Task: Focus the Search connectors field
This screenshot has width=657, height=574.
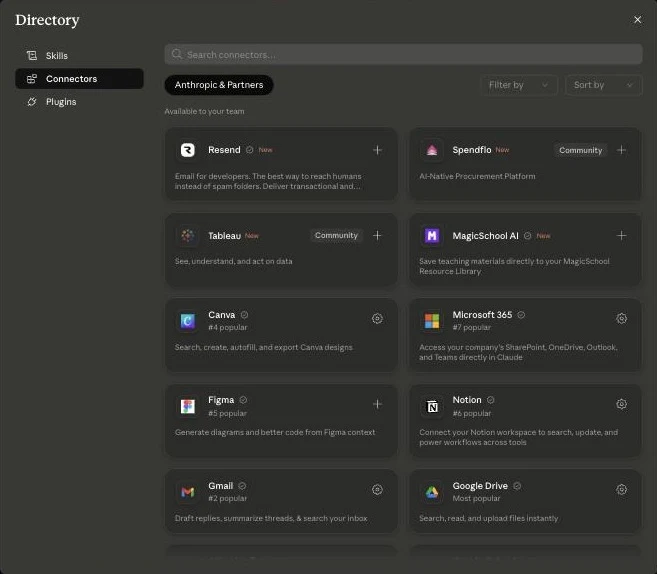Action: (403, 54)
